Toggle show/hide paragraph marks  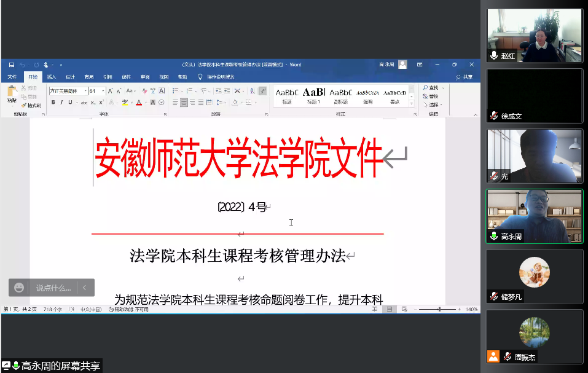(x=263, y=91)
